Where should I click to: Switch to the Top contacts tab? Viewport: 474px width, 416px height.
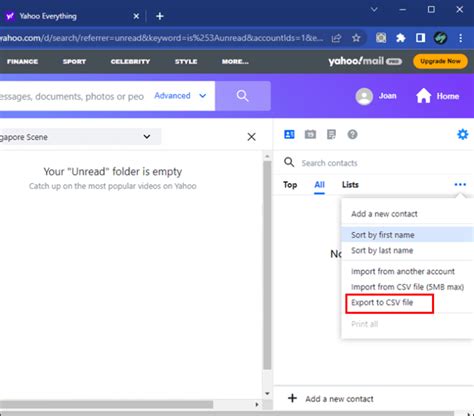click(290, 185)
